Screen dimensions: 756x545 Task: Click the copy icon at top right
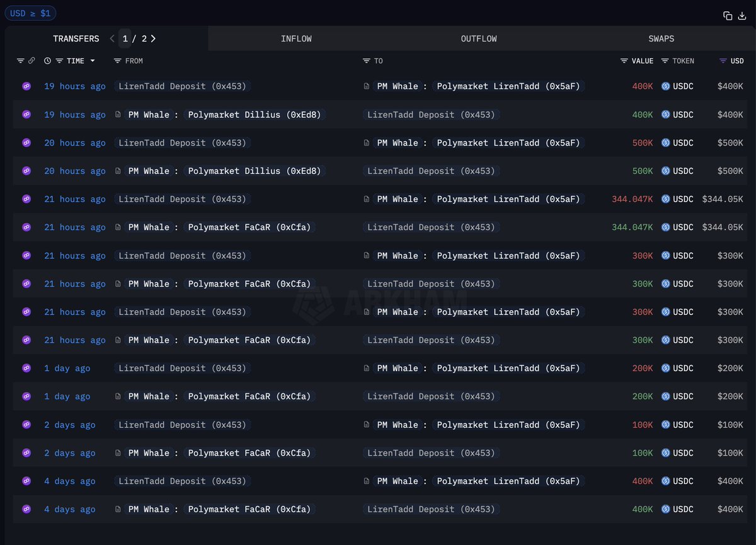(x=728, y=16)
